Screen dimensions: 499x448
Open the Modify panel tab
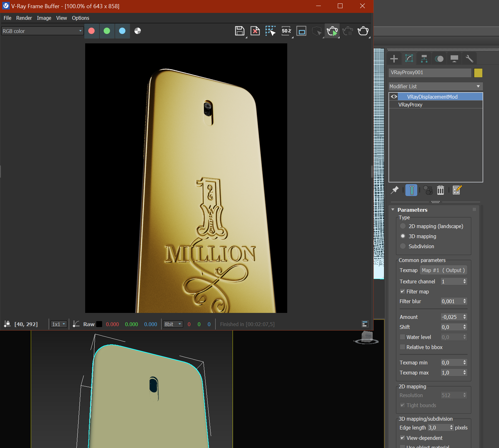click(409, 58)
